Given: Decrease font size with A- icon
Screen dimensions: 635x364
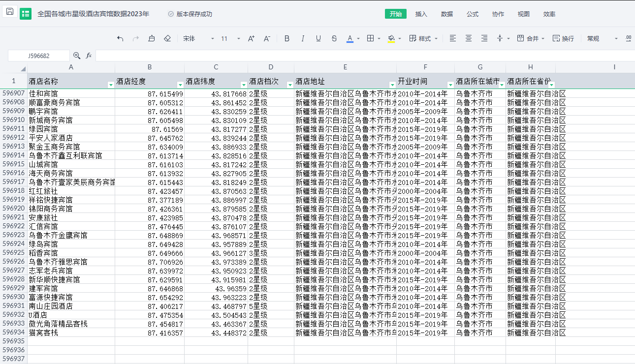Looking at the screenshot, I should (x=267, y=38).
